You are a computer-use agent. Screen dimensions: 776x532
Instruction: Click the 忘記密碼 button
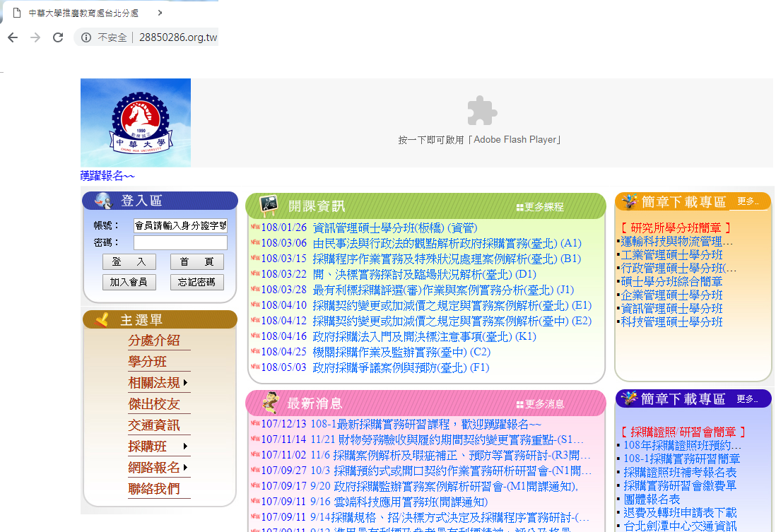click(x=197, y=282)
